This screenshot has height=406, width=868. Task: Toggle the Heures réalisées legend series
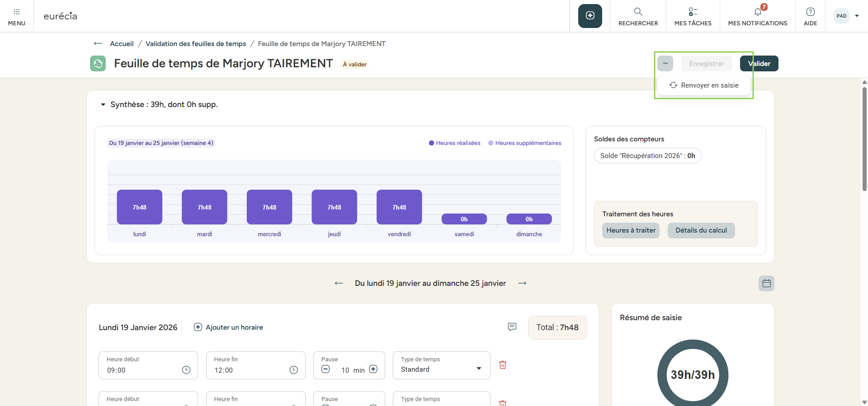click(455, 143)
